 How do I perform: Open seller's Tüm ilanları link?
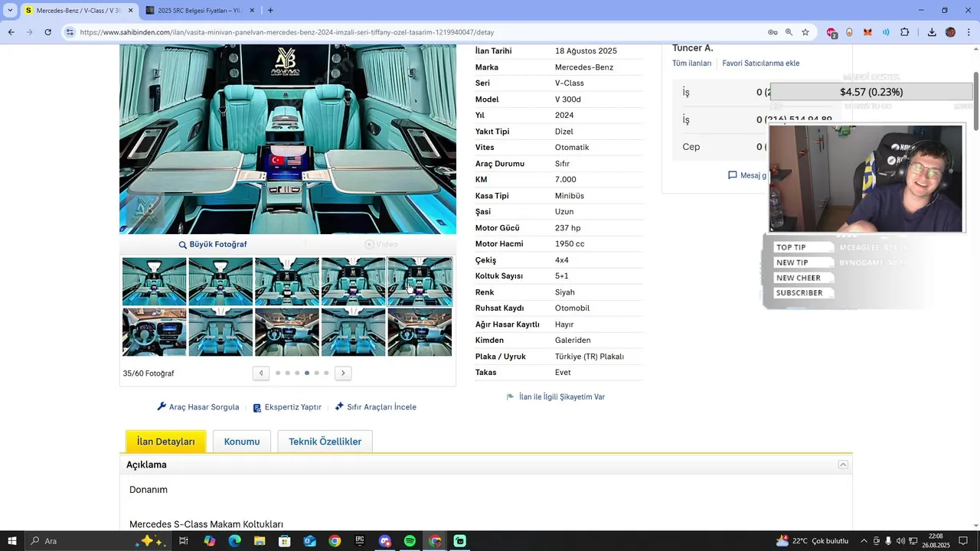692,64
